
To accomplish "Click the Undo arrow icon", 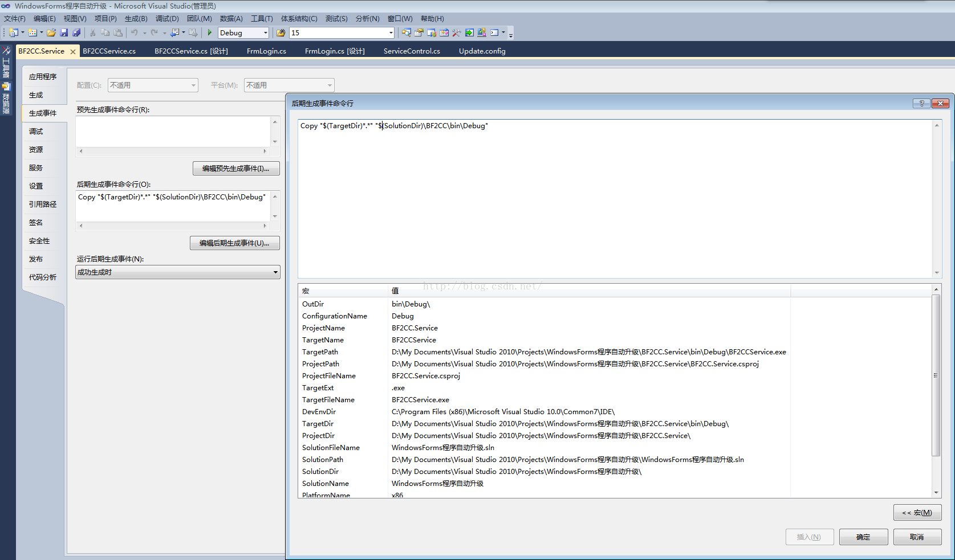I will coord(134,32).
